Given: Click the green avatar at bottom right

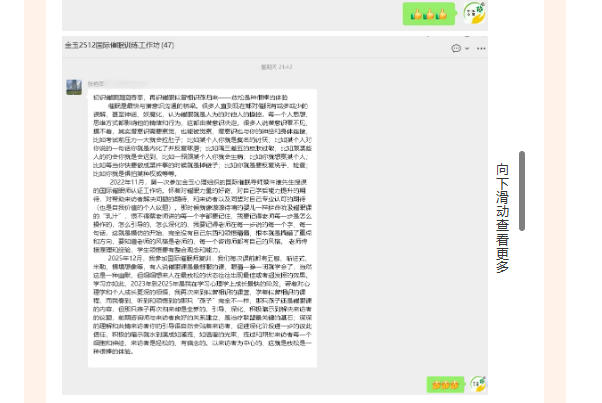Looking at the screenshot, I should tap(478, 384).
